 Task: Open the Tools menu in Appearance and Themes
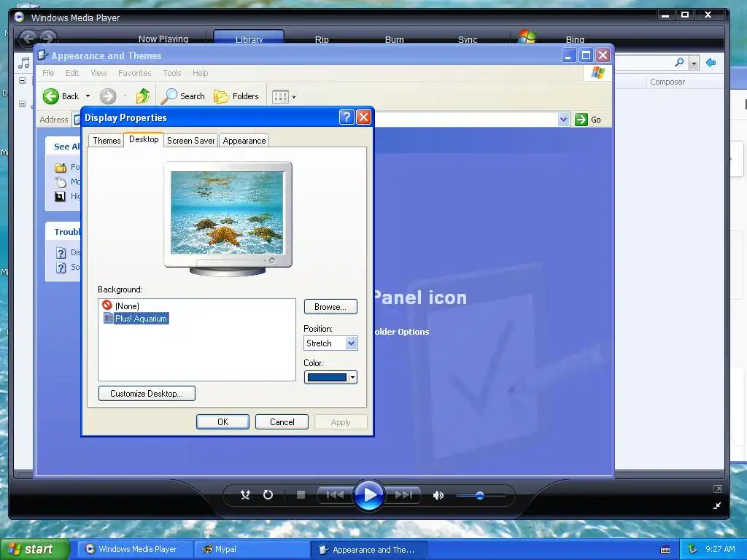(172, 73)
